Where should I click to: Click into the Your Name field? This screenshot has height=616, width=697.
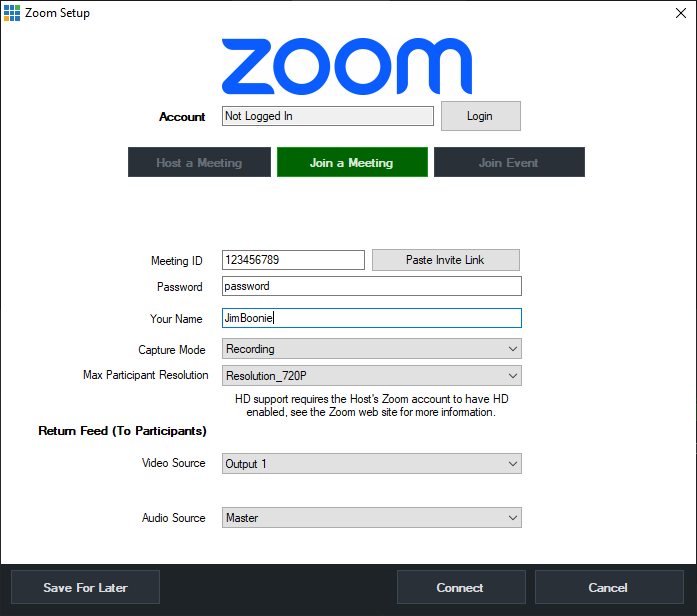(371, 318)
